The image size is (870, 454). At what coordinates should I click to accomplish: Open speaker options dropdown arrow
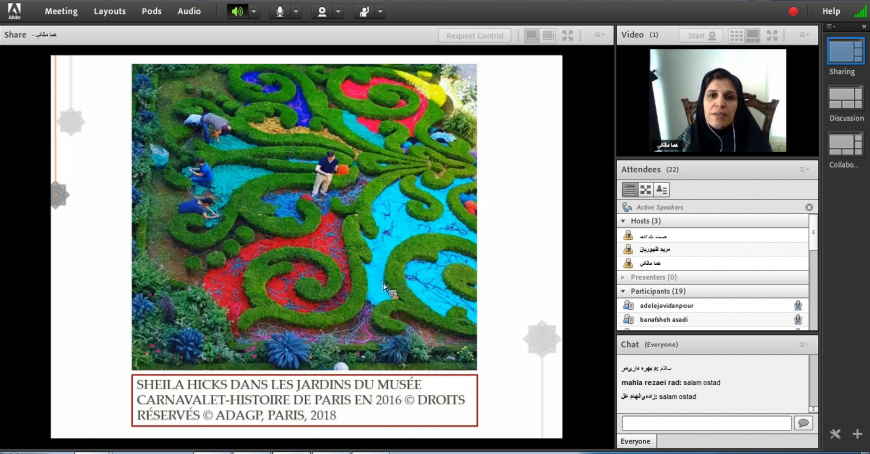(254, 11)
